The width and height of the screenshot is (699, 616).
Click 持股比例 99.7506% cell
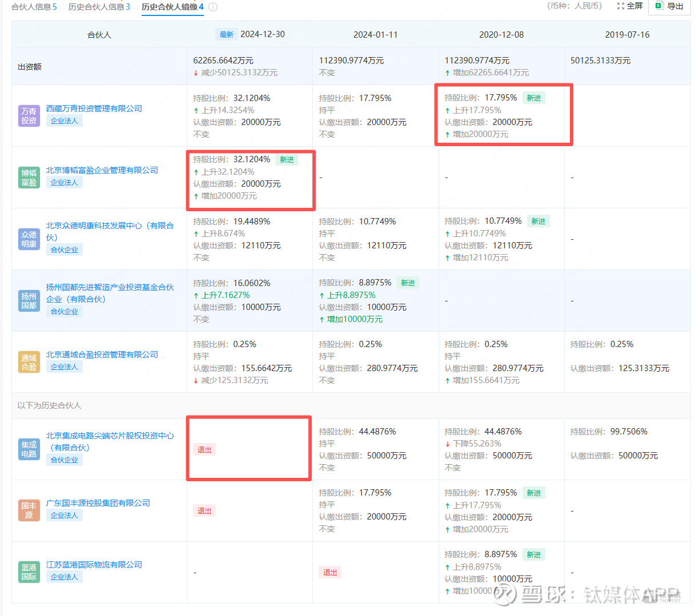[609, 432]
